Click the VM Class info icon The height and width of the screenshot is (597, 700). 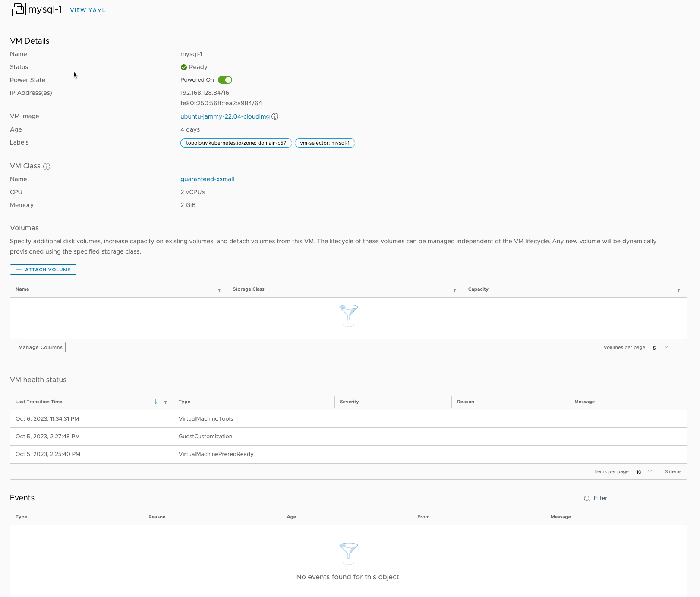(x=47, y=167)
